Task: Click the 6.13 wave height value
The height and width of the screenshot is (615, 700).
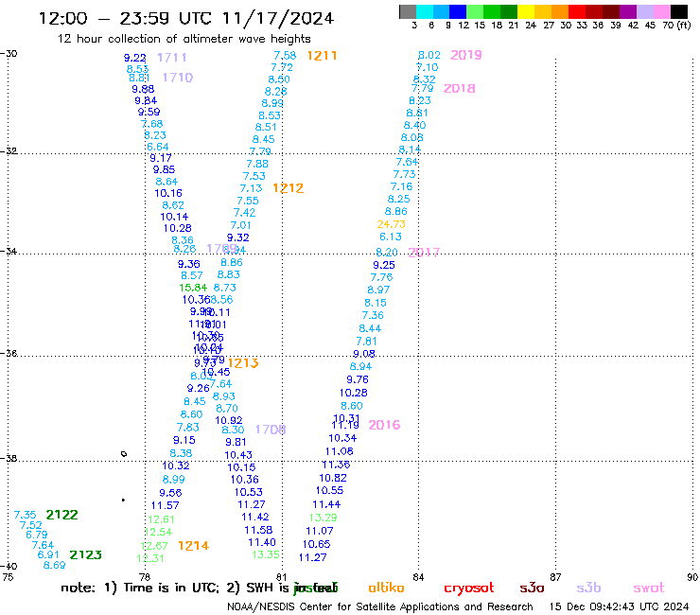Action: [391, 237]
